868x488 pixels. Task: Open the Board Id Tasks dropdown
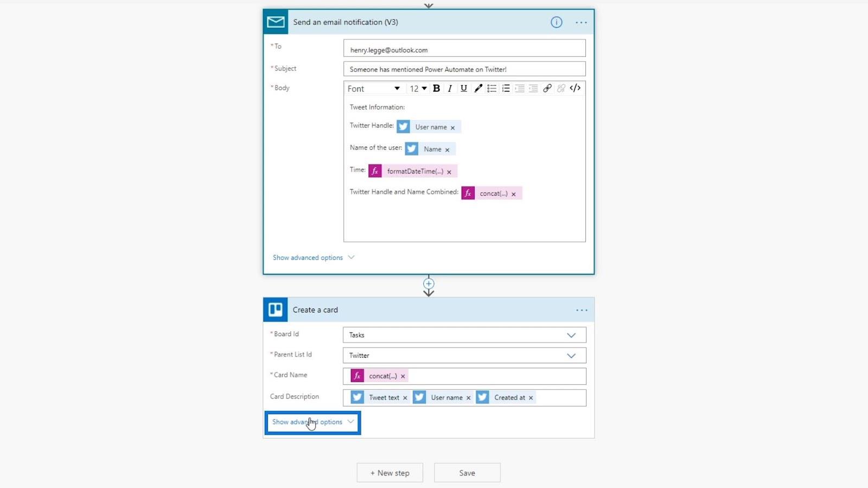pos(464,335)
